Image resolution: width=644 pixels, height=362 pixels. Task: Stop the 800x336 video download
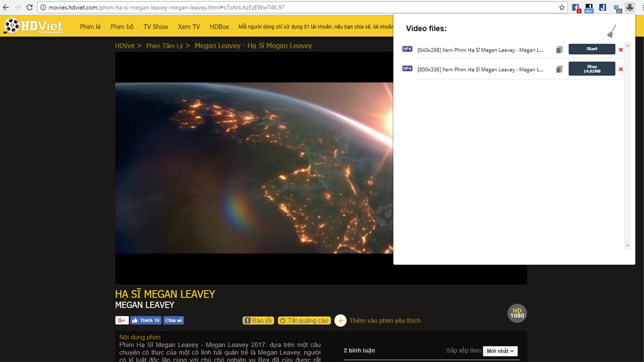pyautogui.click(x=592, y=68)
